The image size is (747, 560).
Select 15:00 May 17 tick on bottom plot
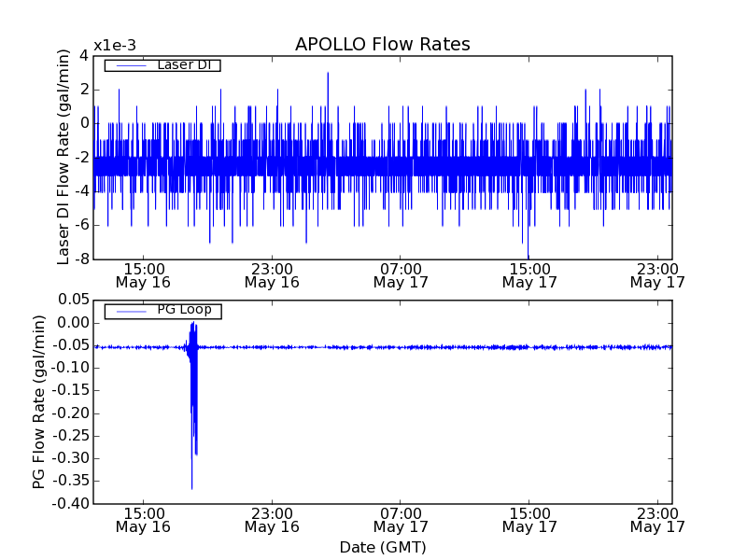[529, 520]
